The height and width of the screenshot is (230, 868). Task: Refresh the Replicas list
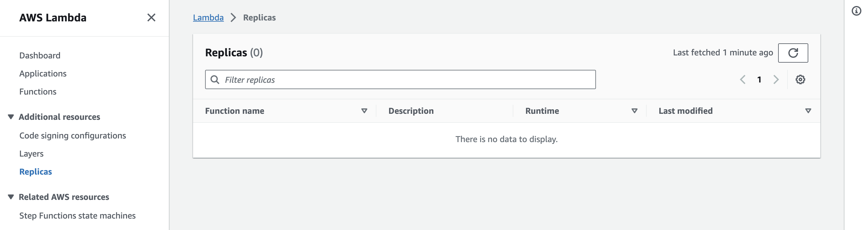pyautogui.click(x=793, y=53)
